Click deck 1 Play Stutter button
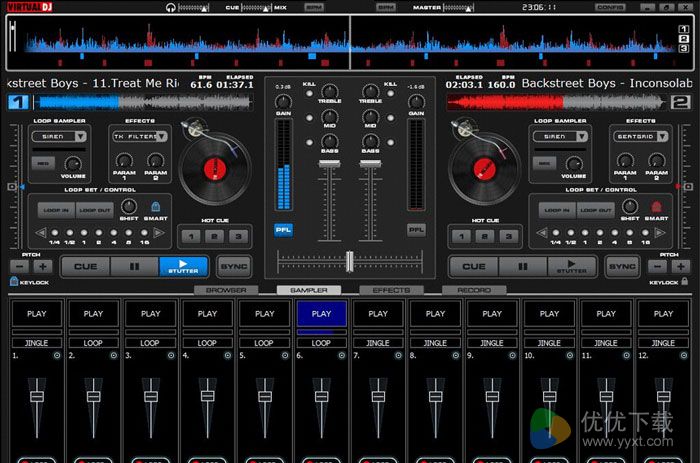Viewport: 700px width, 463px height. tap(183, 267)
